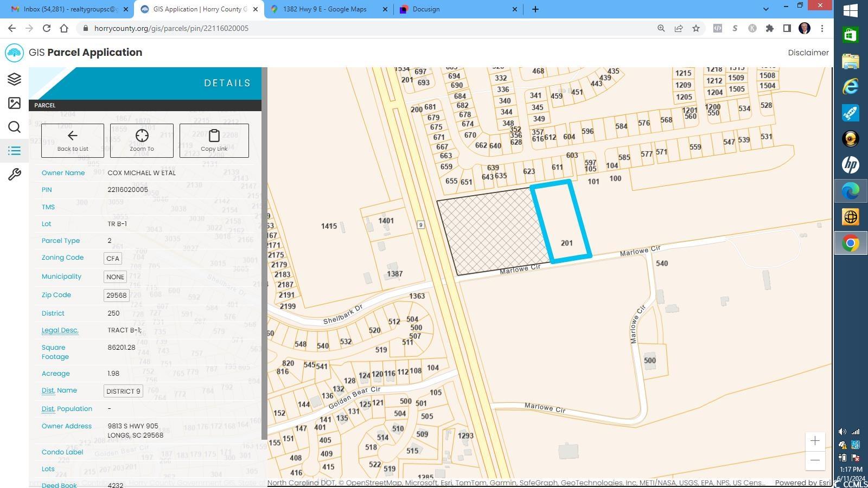Open the basemap imagery sidebar icon
This screenshot has width=868, height=488.
14,103
